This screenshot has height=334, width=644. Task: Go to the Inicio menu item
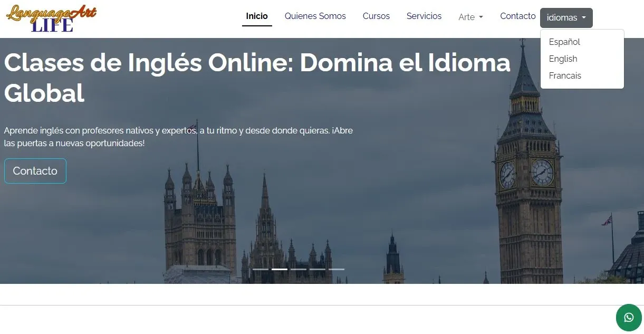257,16
